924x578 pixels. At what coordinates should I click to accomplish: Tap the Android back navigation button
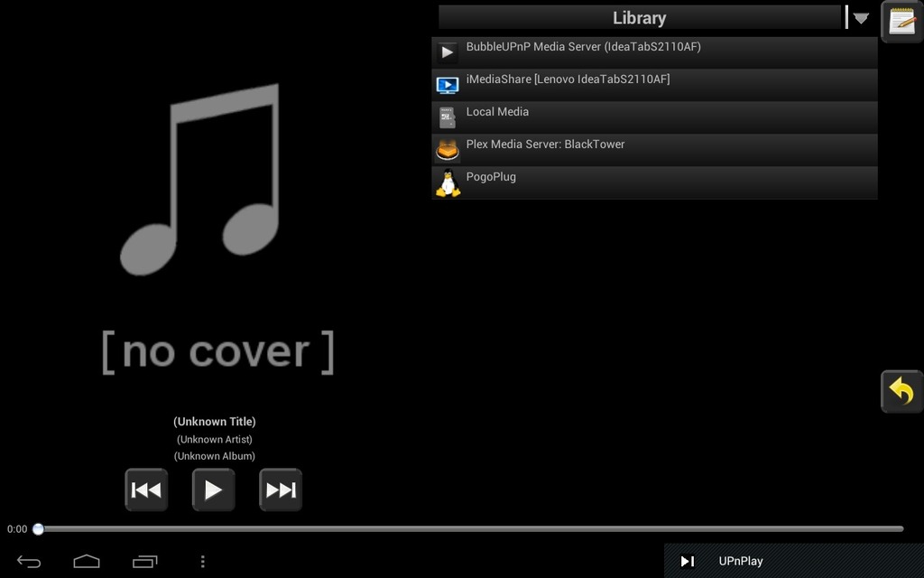coord(29,562)
